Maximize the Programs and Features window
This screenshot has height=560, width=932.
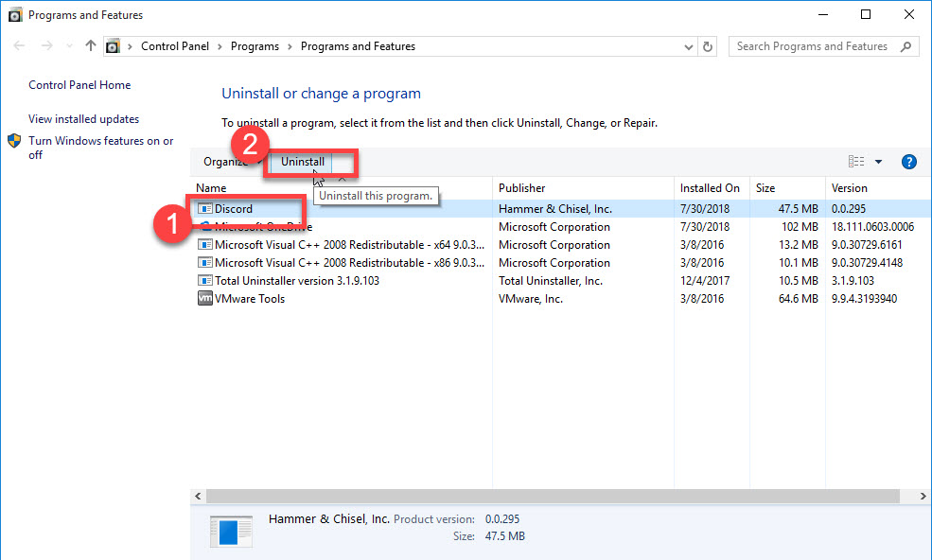click(866, 14)
